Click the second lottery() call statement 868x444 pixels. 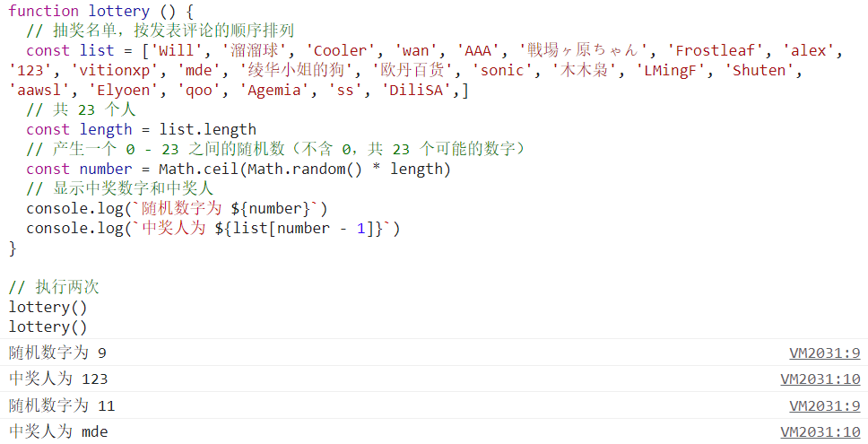pos(48,326)
